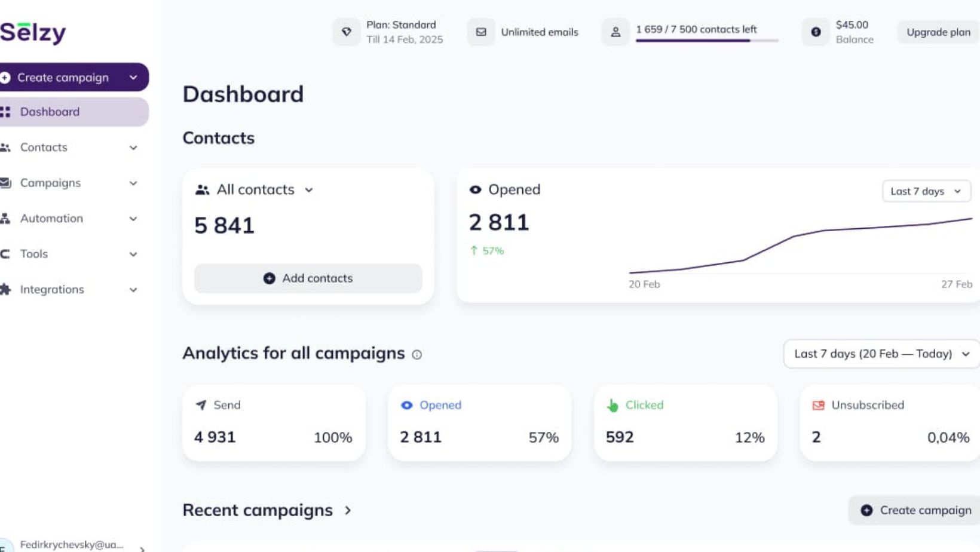Click the $45.00 balance amount
980x552 pixels.
pos(852,24)
